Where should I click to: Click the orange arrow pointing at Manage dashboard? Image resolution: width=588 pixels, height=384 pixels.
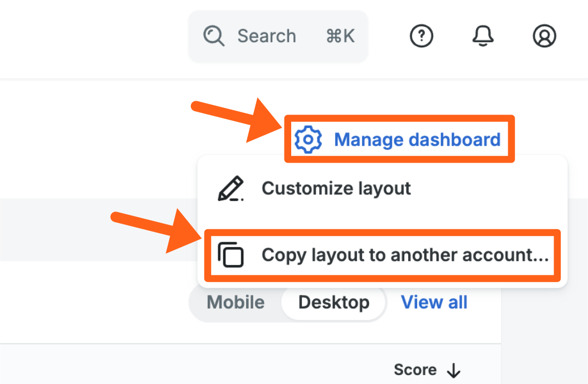[x=238, y=120]
